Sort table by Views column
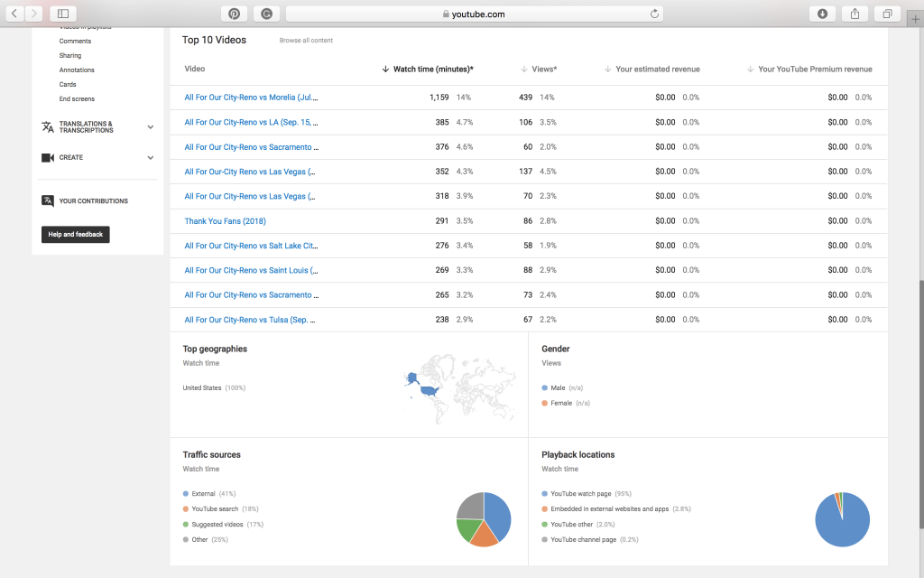924x578 pixels. pyautogui.click(x=543, y=69)
